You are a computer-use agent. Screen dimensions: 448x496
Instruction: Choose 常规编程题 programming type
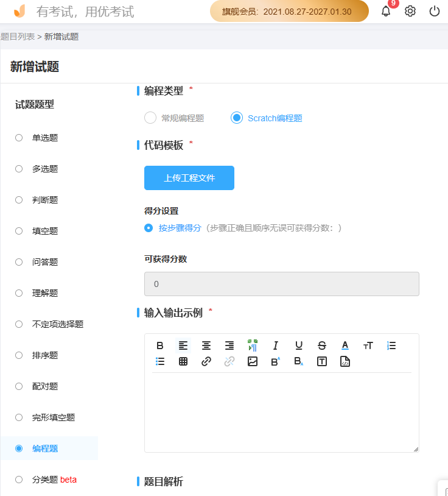[x=174, y=118]
